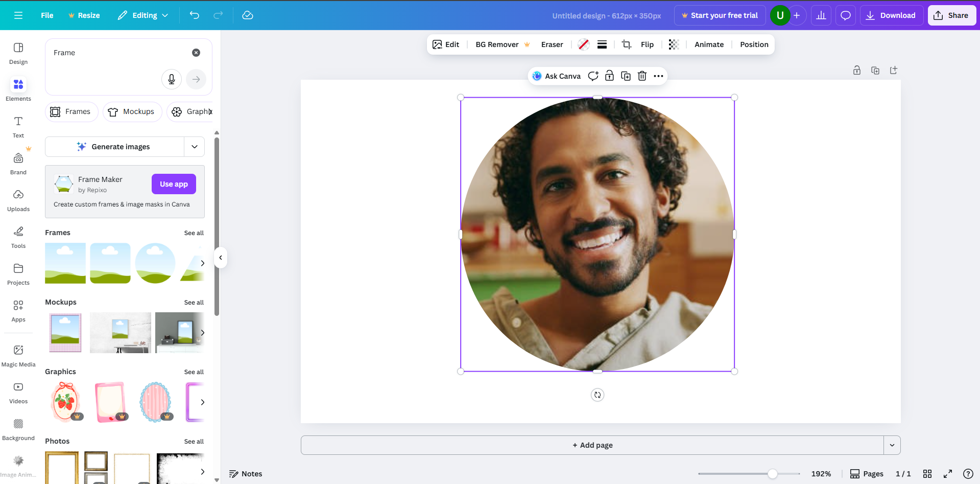Viewport: 980px width, 484px height.
Task: Launch Frame Maker with Use app
Action: click(174, 184)
